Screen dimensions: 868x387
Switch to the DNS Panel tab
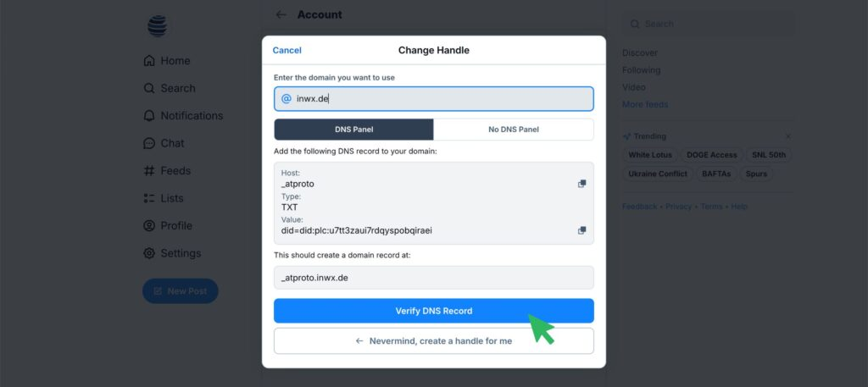(x=353, y=130)
